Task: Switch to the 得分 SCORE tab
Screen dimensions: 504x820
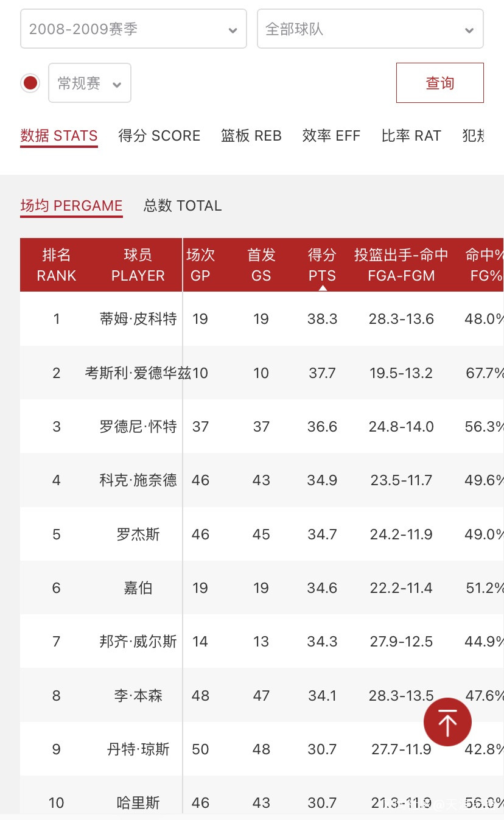Action: click(x=159, y=136)
